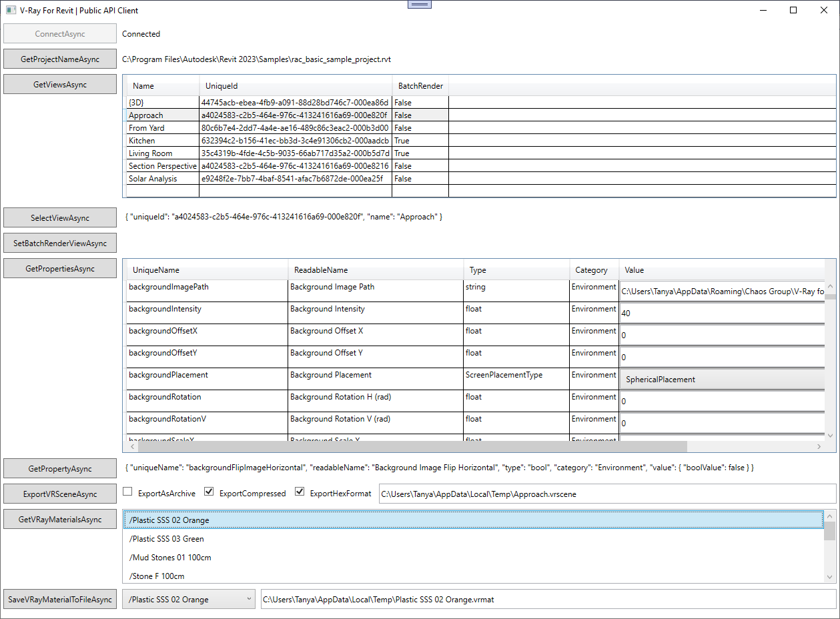Click the Category column header
840x619 pixels.
point(594,270)
